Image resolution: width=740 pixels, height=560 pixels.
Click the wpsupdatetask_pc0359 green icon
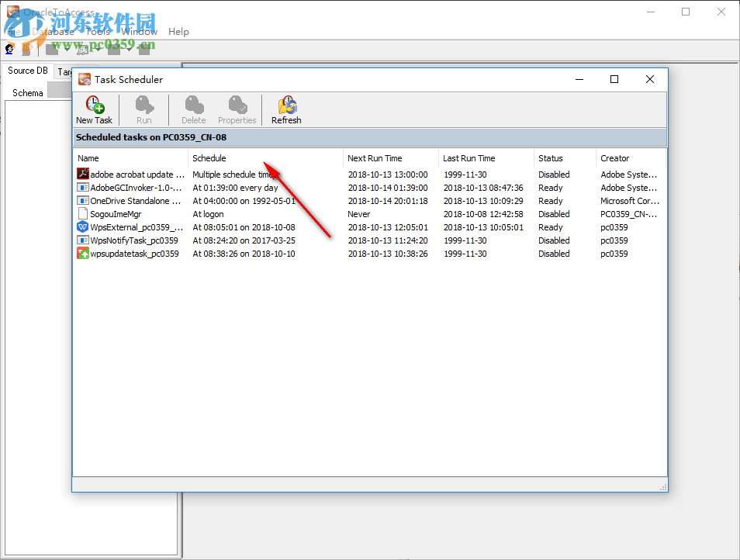pos(82,253)
